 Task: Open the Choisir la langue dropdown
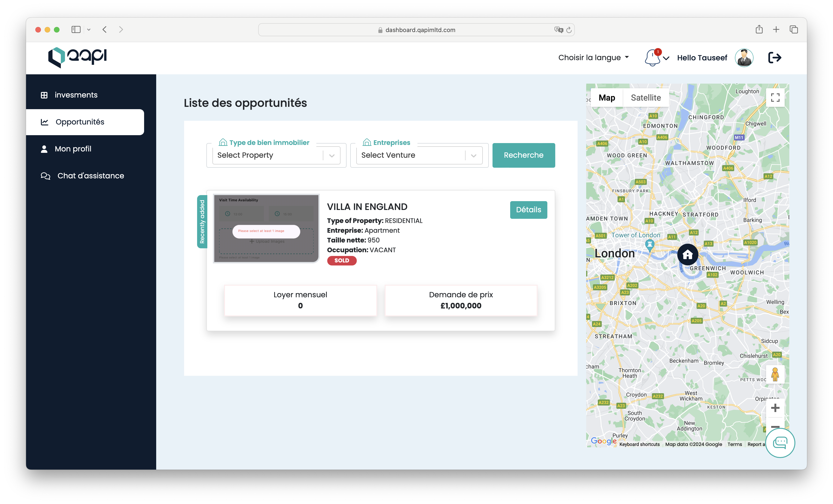click(593, 57)
